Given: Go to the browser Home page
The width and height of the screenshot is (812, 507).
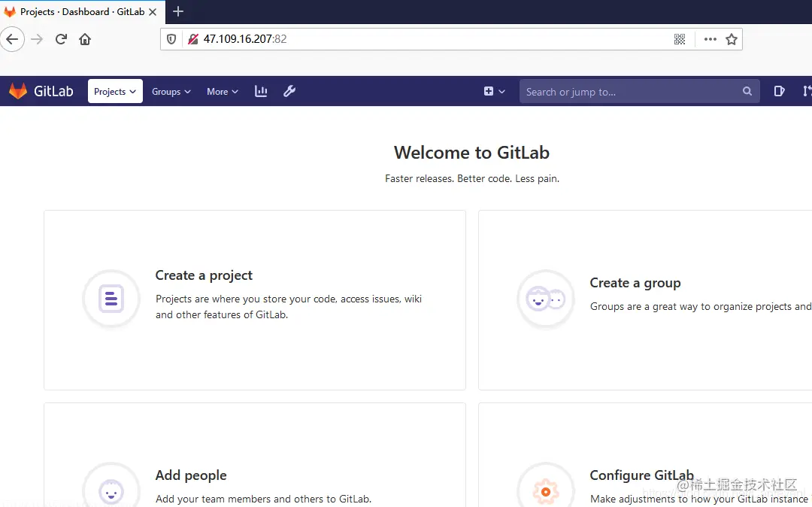Looking at the screenshot, I should 85,39.
